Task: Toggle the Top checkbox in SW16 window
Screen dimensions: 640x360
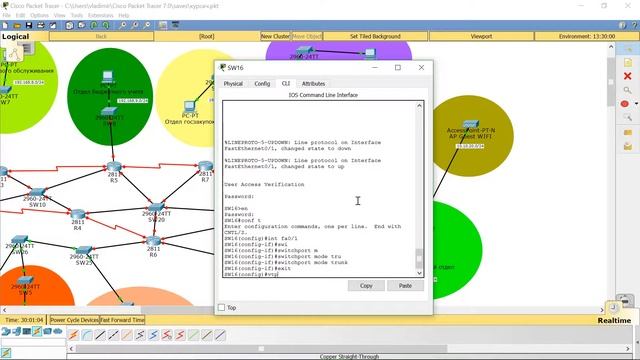Action: click(x=222, y=307)
